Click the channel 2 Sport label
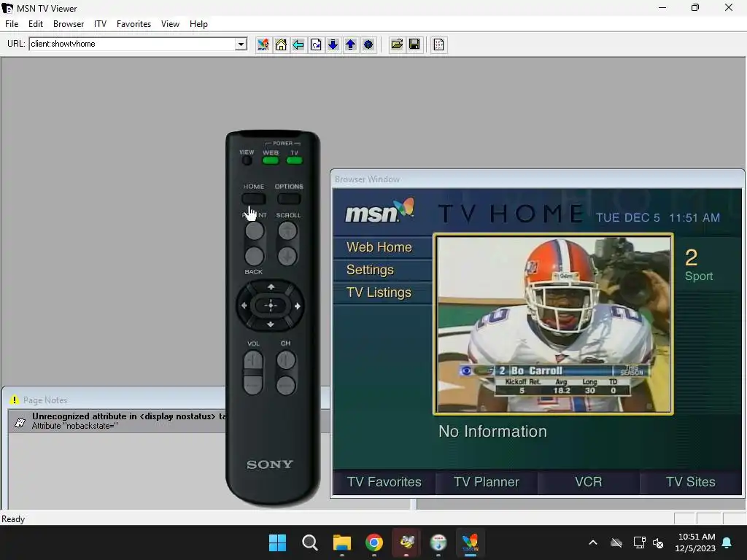The width and height of the screenshot is (747, 560). click(x=698, y=265)
